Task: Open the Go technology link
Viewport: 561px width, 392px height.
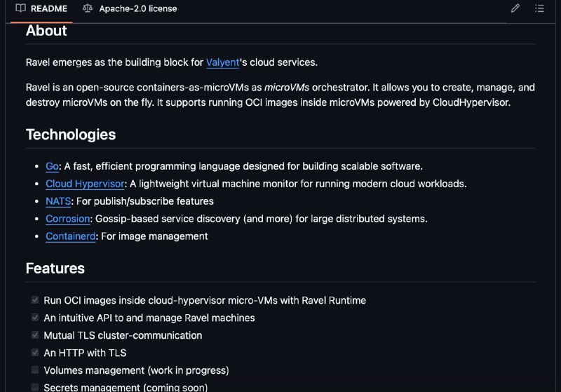Action: pos(52,166)
